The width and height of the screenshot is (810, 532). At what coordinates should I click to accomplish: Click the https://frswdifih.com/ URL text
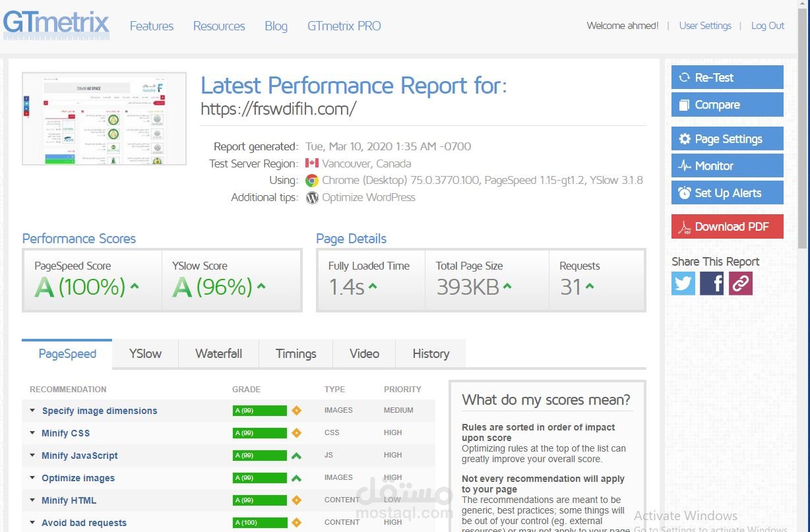[278, 109]
